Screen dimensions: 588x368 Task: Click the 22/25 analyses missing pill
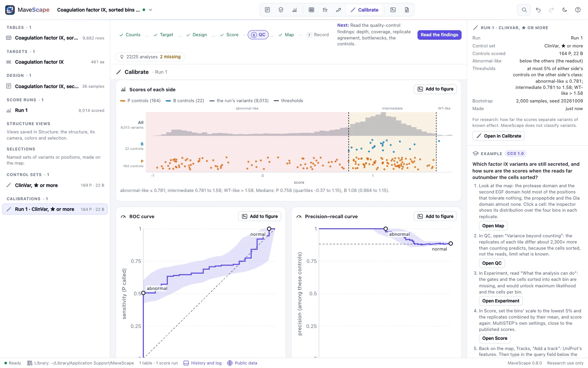[x=150, y=57]
